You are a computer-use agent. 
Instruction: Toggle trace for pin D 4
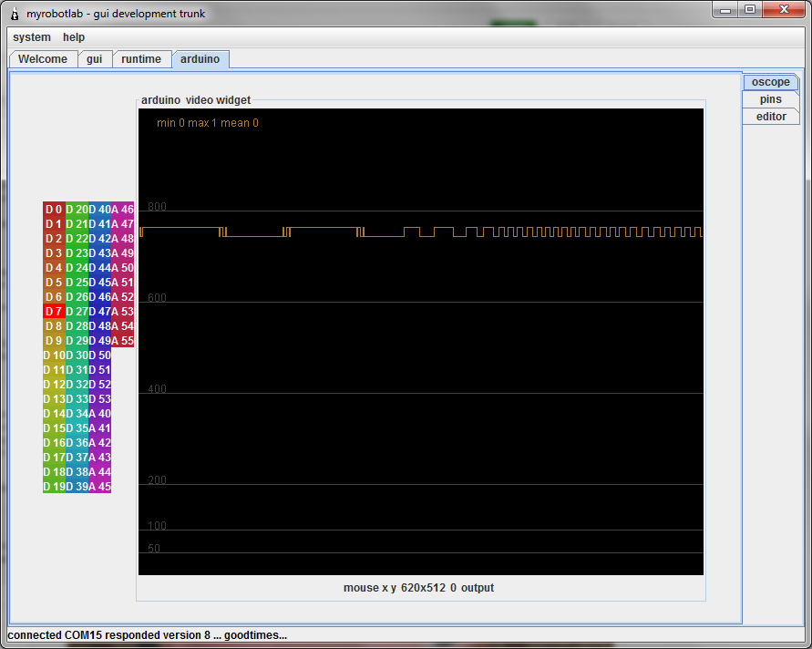(54, 267)
